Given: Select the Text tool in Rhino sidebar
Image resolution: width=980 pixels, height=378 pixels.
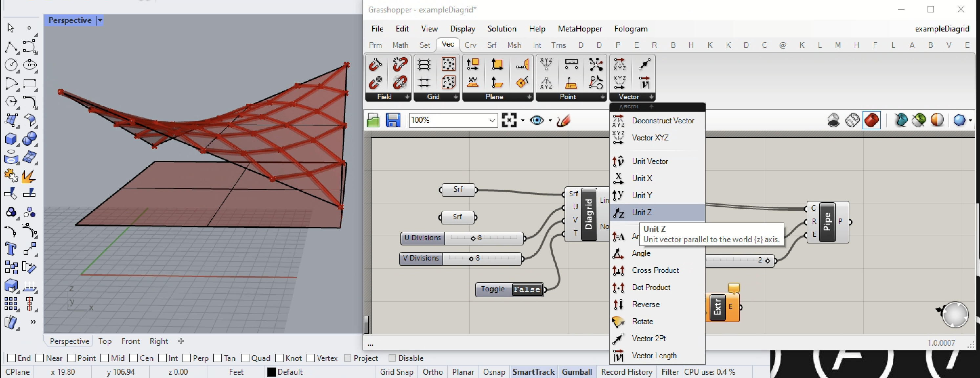Looking at the screenshot, I should [11, 249].
